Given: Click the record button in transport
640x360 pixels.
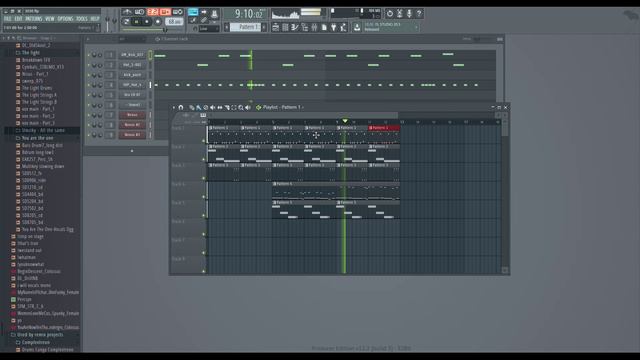Looking at the screenshot, I should 158,21.
